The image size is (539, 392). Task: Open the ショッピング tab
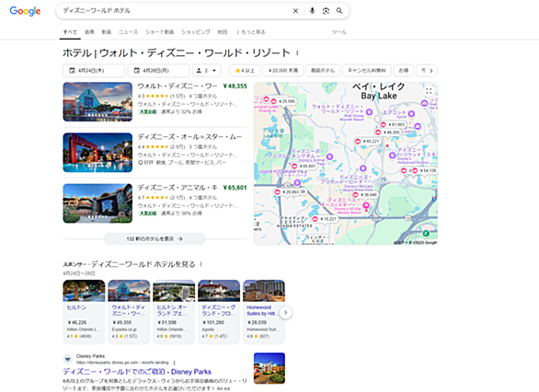pos(196,32)
